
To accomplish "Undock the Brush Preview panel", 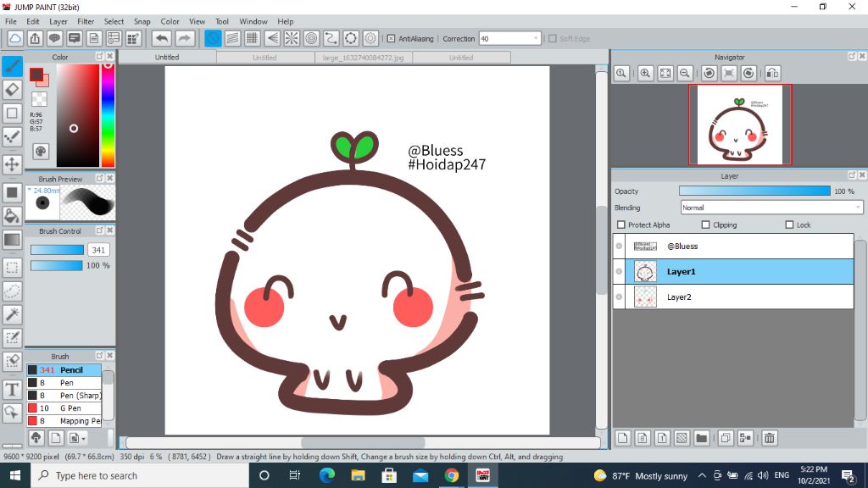I will tap(100, 178).
